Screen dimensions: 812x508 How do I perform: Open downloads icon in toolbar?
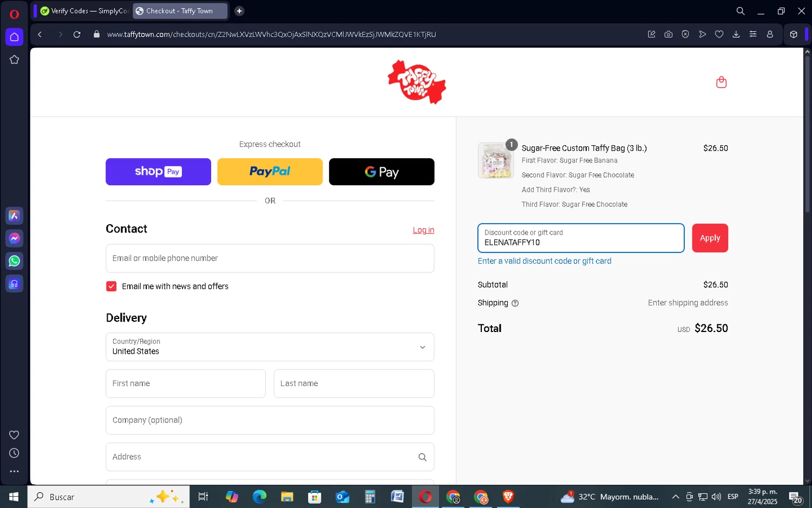736,34
